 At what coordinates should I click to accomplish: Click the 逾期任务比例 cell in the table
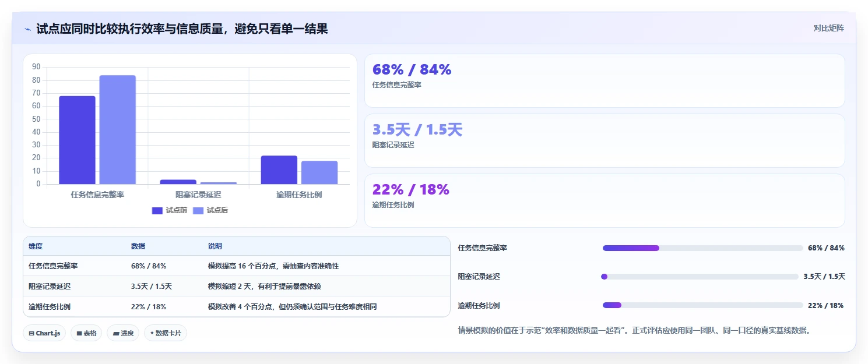pyautogui.click(x=50, y=306)
